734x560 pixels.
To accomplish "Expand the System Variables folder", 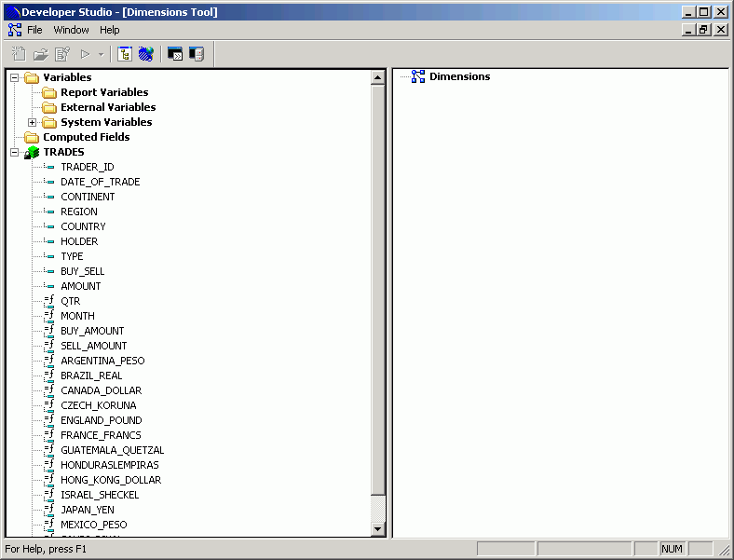I will click(x=32, y=122).
